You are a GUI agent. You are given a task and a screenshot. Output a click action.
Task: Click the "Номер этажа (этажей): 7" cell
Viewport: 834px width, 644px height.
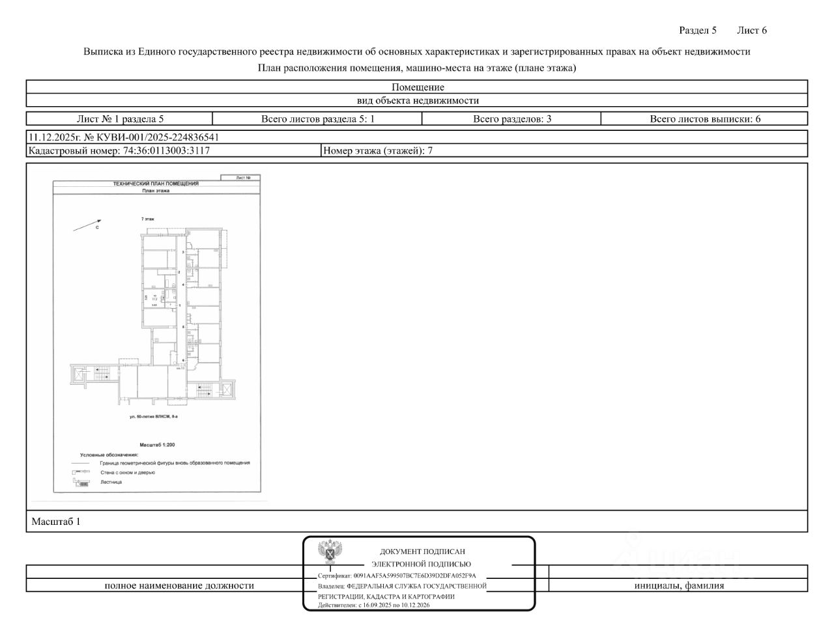click(565, 150)
